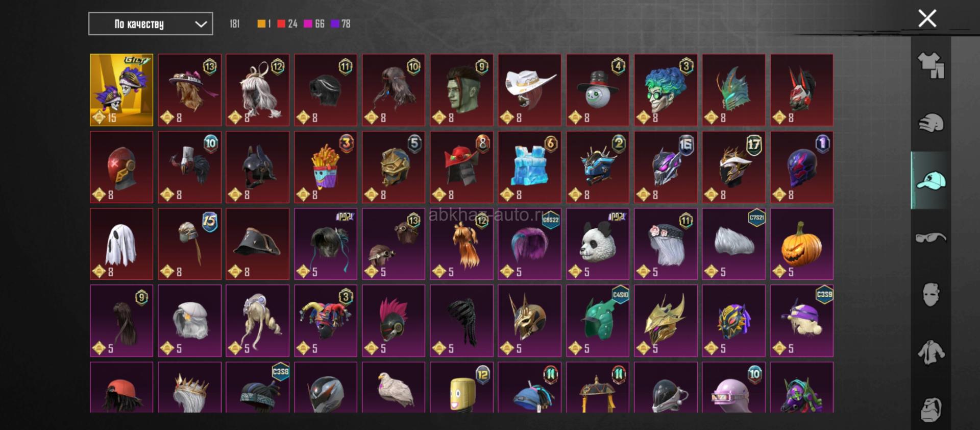Select the helmet category icon in sidebar
This screenshot has width=980, height=430.
pyautogui.click(x=931, y=123)
